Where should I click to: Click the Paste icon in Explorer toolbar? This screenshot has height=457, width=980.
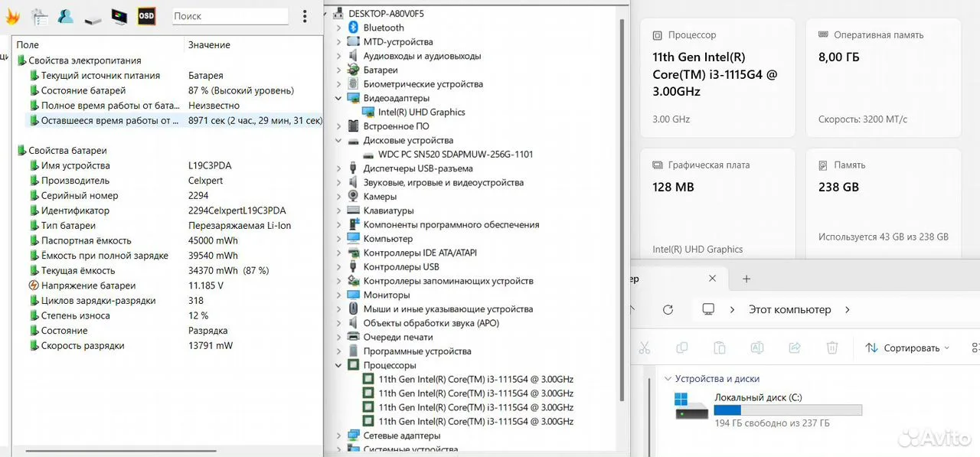point(719,348)
